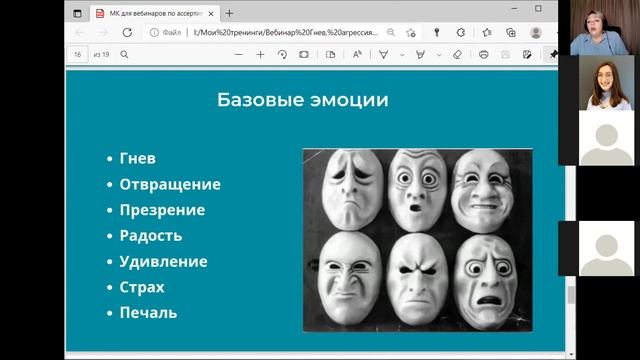Open the Favorites list
Image resolution: width=640 pixels, height=360 pixels.
pyautogui.click(x=487, y=33)
